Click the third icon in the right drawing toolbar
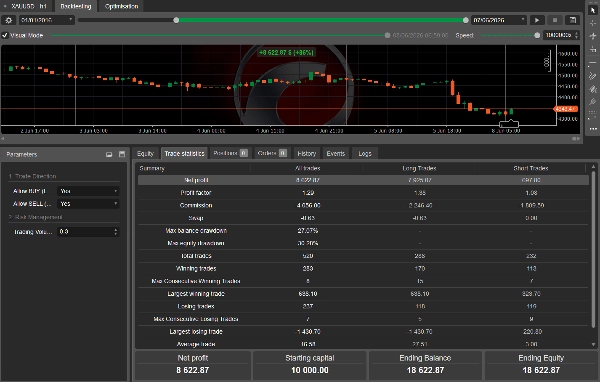 point(593,36)
